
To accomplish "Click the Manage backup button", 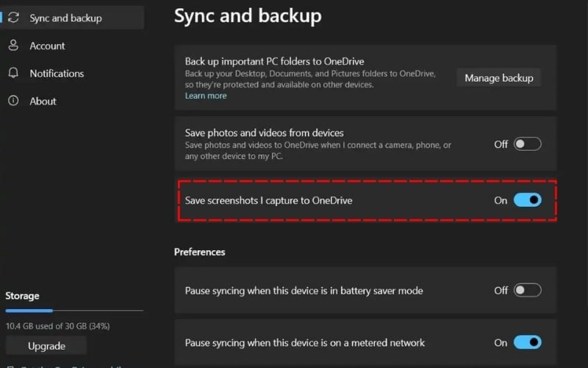I will click(499, 78).
